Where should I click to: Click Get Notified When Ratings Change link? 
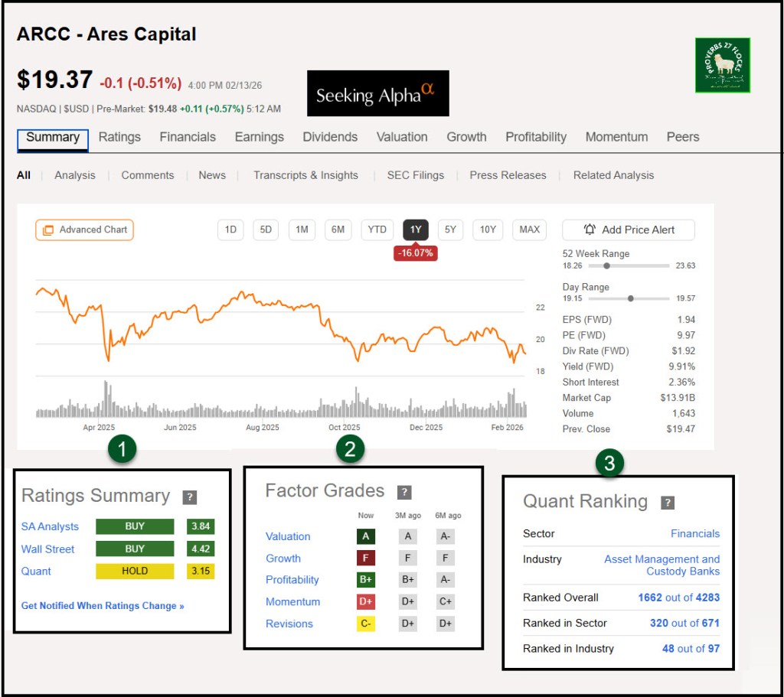103,606
